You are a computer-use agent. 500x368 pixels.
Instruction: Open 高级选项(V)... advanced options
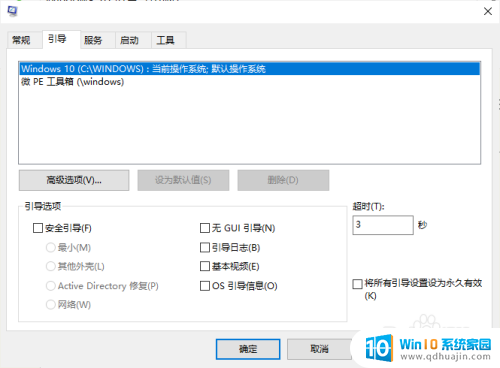74,180
